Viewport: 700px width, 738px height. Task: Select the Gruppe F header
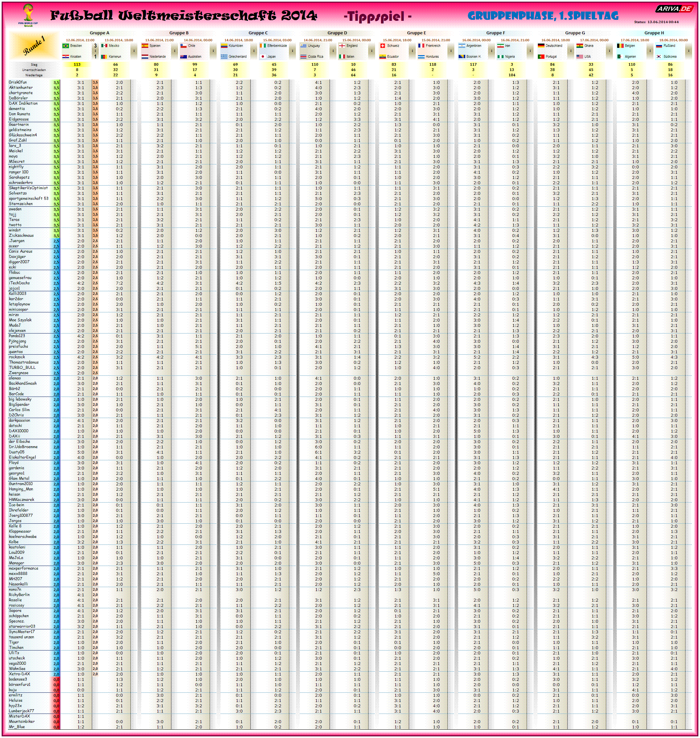(x=496, y=33)
